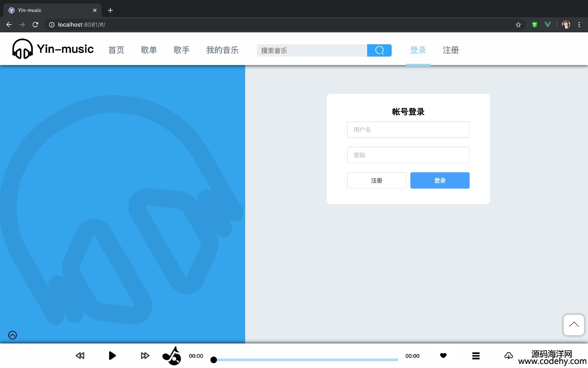Image resolution: width=588 pixels, height=368 pixels.
Task: Open a new browser tab
Action: click(x=110, y=10)
